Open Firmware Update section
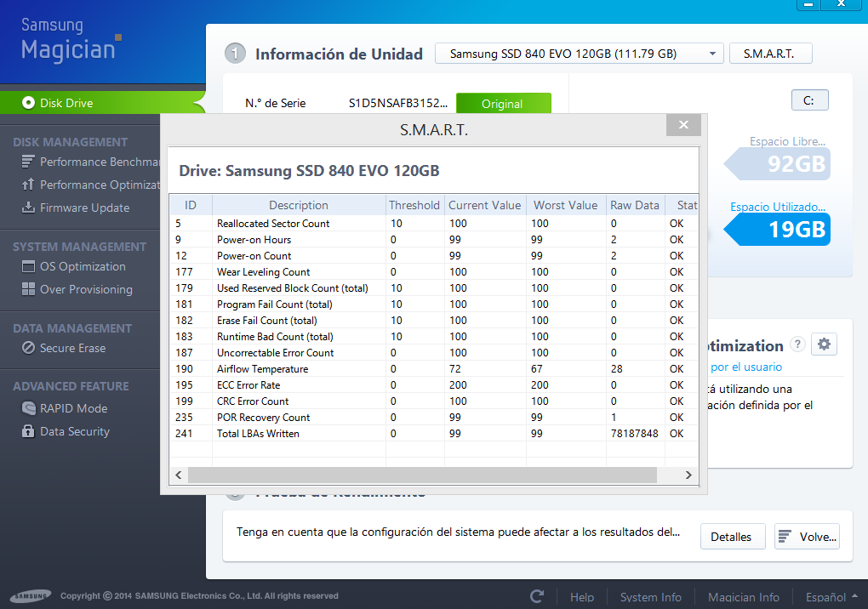The image size is (868, 609). point(76,208)
